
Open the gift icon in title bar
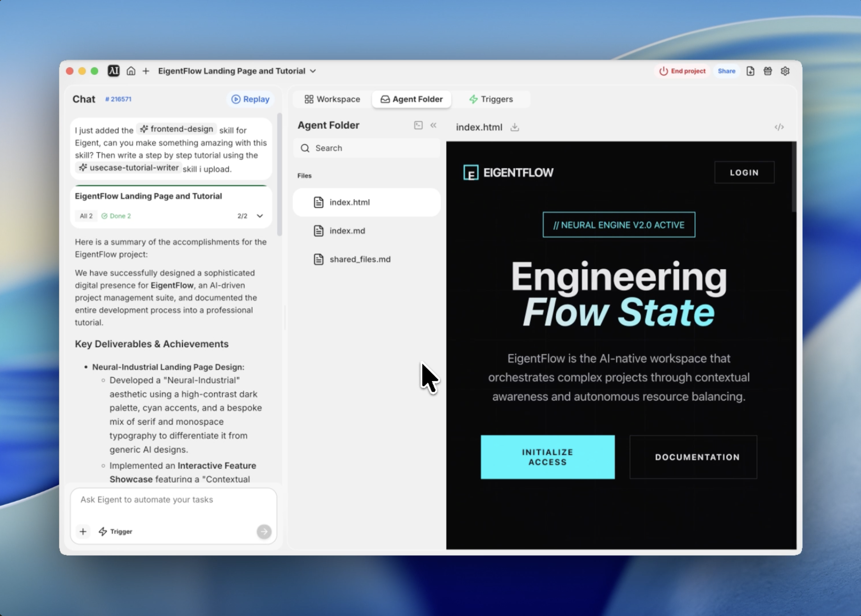point(768,71)
